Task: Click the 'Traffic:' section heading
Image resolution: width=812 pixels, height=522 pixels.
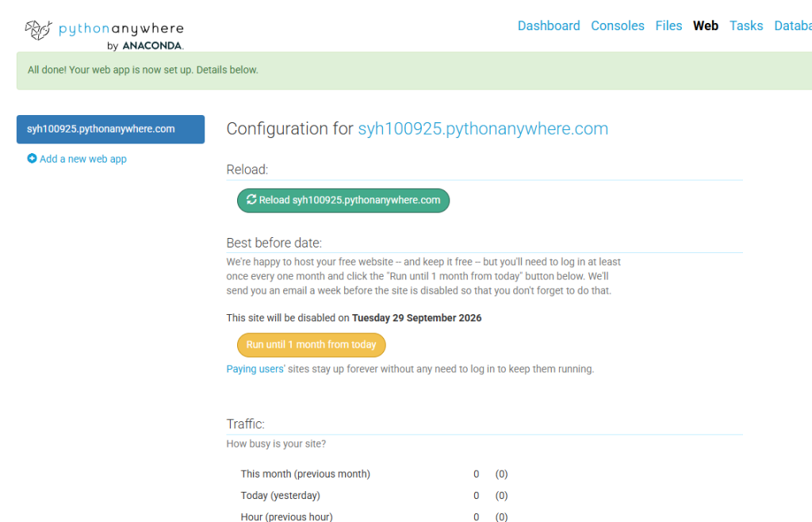Action: 246,424
